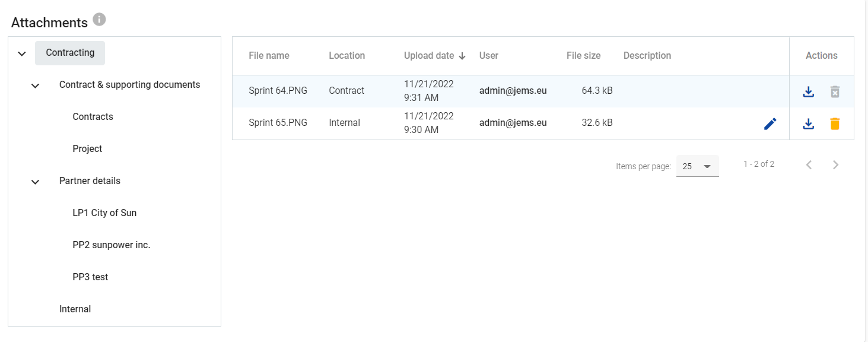This screenshot has width=868, height=342.
Task: Sort table by Upload date column
Action: pos(429,56)
